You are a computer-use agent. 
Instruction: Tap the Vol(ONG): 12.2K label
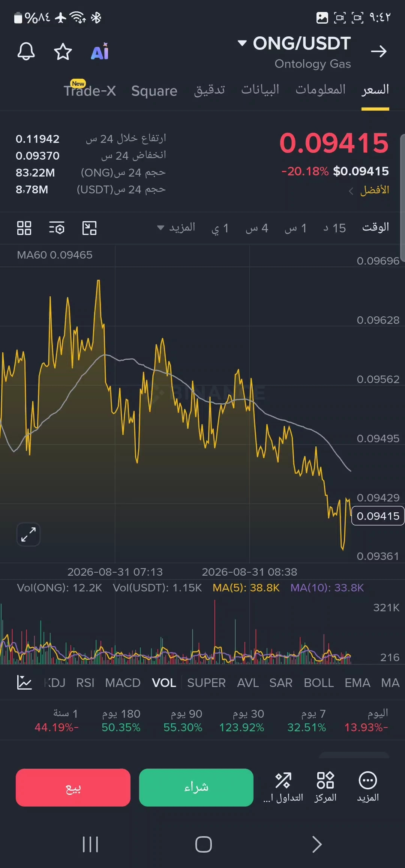[59, 588]
